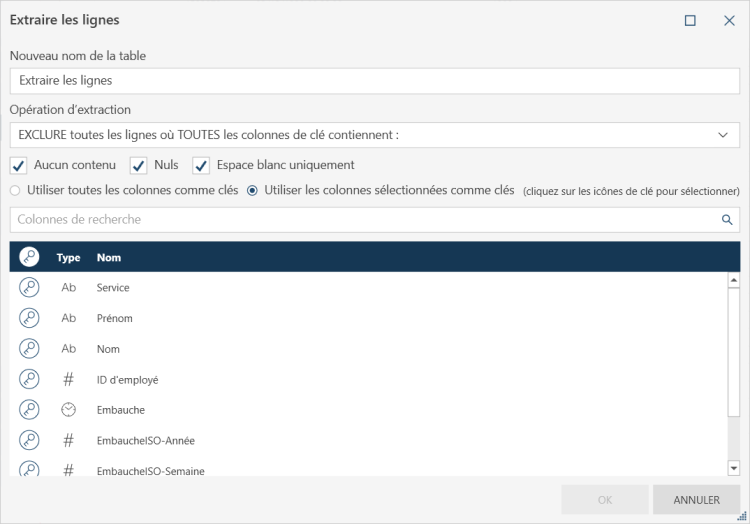This screenshot has height=524, width=750.
Task: Toggle the key icon for Nom column
Action: click(29, 349)
